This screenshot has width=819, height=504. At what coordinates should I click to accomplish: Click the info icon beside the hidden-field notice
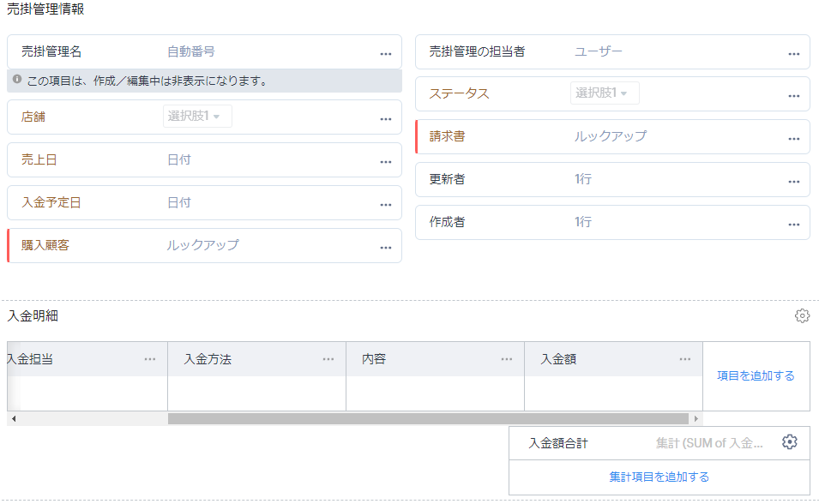pyautogui.click(x=17, y=80)
